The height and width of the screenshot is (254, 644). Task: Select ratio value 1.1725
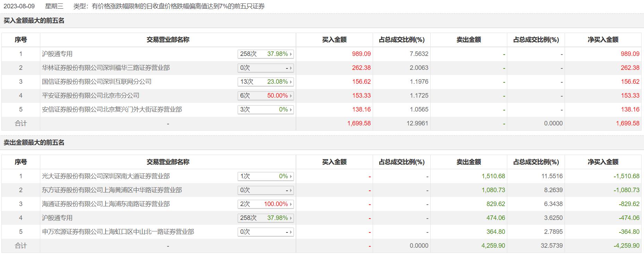(x=419, y=96)
